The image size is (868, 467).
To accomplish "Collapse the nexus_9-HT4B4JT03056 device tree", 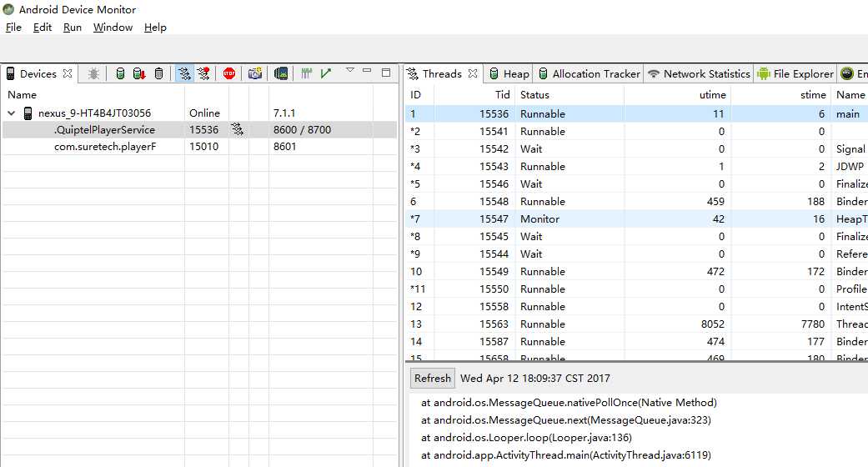I will [x=11, y=113].
